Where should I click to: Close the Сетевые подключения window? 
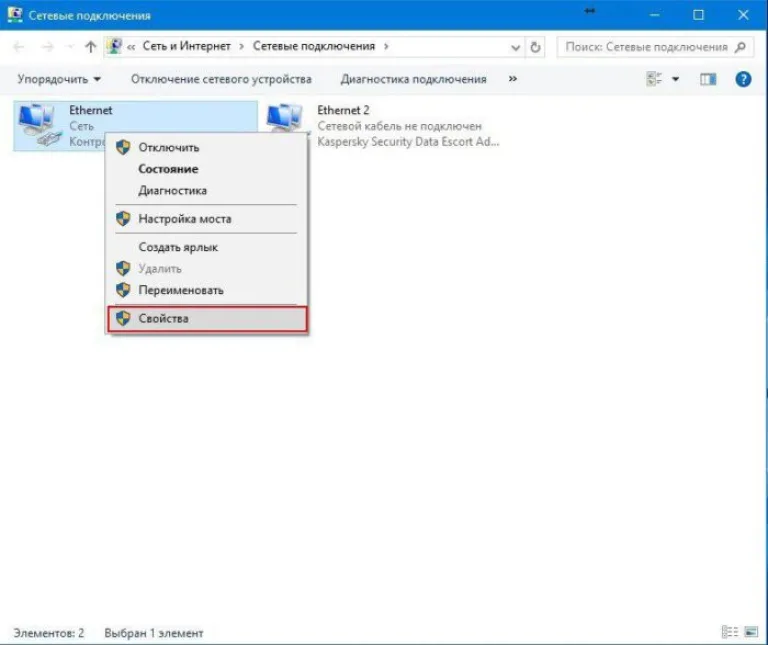pos(743,15)
